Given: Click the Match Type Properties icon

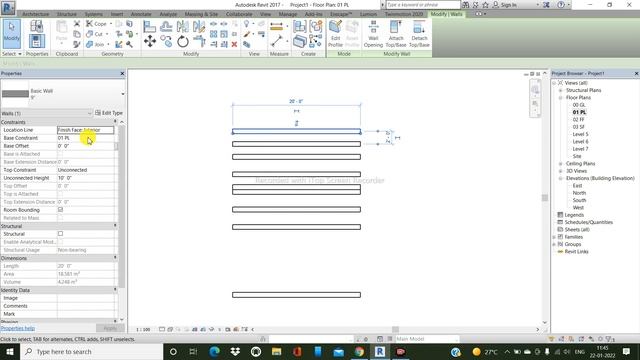Looking at the screenshot, I should point(77,44).
